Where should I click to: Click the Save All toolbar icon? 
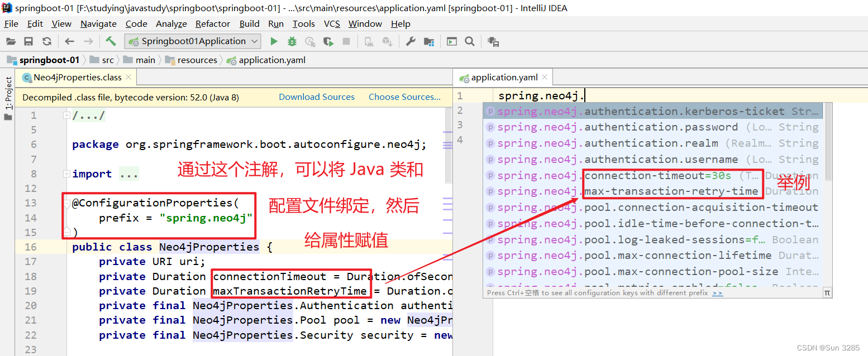pyautogui.click(x=28, y=41)
